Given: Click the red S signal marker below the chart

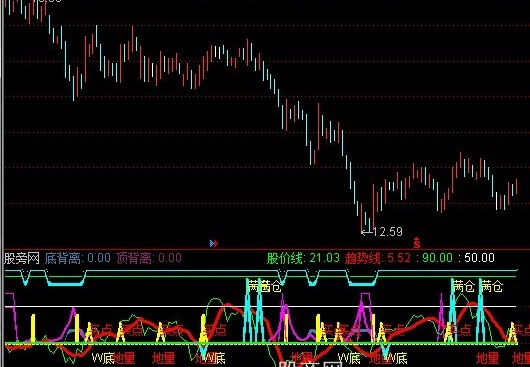Looking at the screenshot, I should [417, 243].
